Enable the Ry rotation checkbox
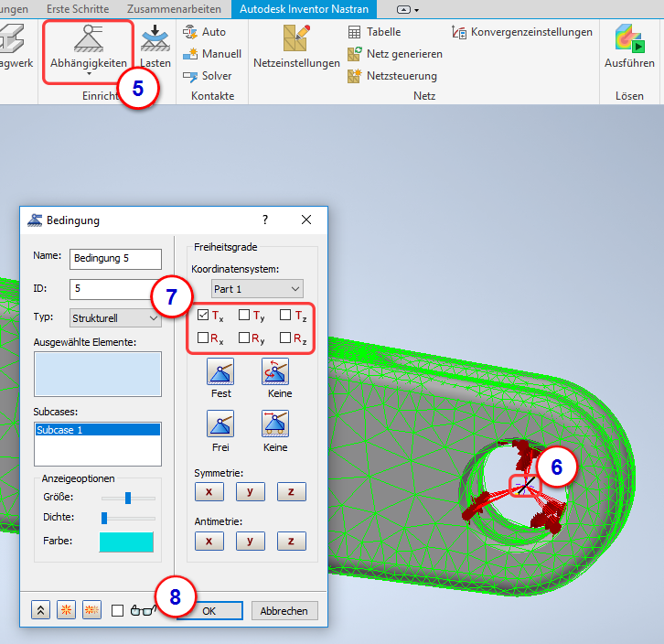This screenshot has width=664, height=644. coord(244,338)
